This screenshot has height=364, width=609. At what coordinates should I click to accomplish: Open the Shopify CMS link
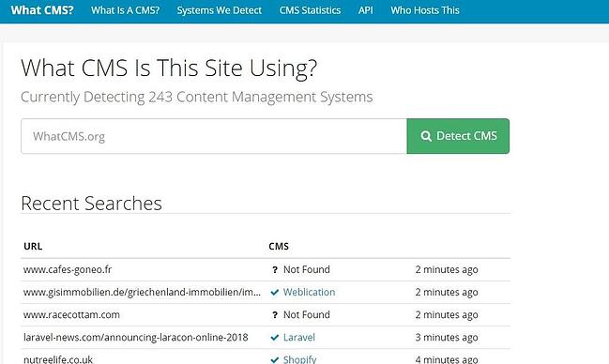click(x=300, y=359)
